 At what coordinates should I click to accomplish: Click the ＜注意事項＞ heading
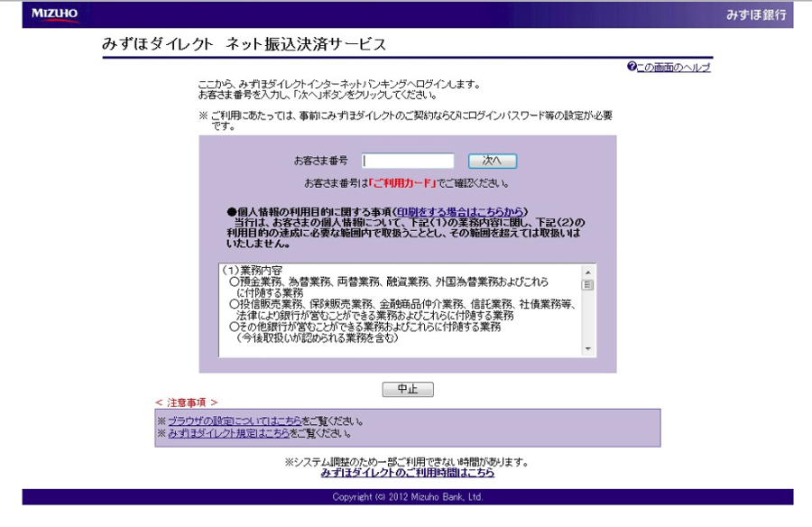(x=187, y=402)
